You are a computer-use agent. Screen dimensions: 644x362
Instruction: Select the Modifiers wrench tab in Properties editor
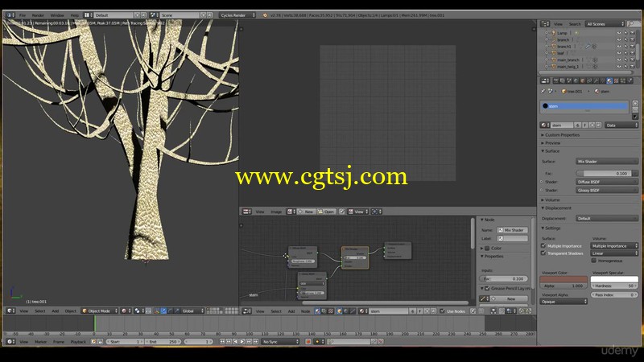click(596, 81)
